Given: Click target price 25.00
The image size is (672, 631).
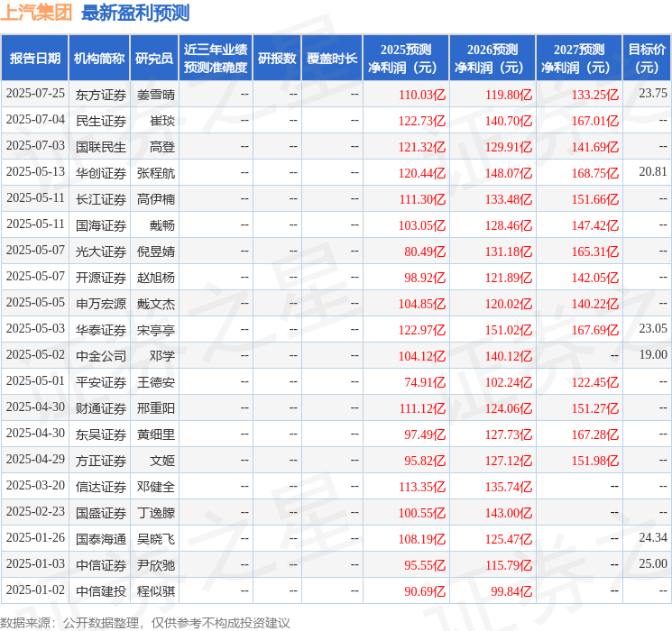Looking at the screenshot, I should pyautogui.click(x=653, y=563).
